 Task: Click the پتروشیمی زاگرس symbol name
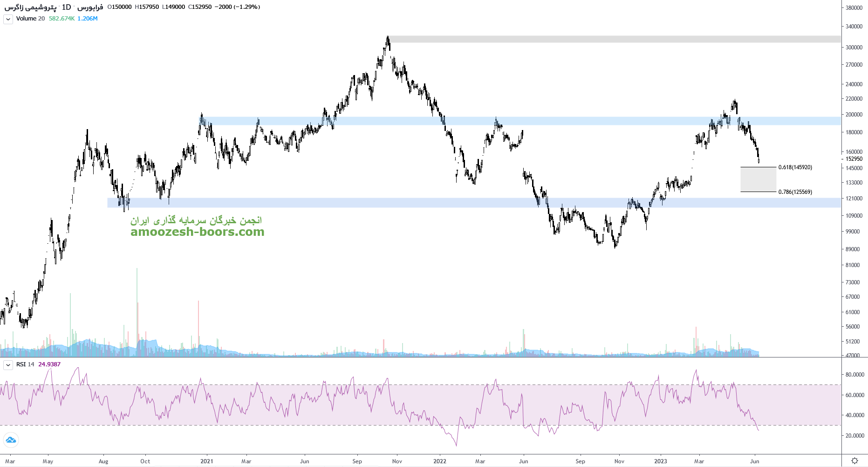click(30, 7)
